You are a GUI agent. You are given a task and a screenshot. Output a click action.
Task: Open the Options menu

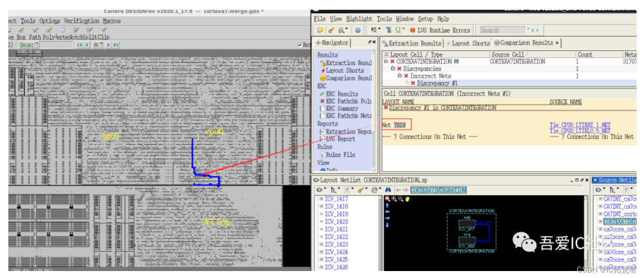tap(49, 21)
